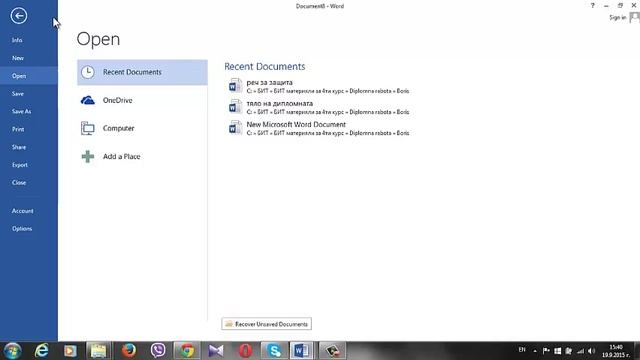
Task: Click the OneDrive cloud icon
Action: pyautogui.click(x=87, y=100)
